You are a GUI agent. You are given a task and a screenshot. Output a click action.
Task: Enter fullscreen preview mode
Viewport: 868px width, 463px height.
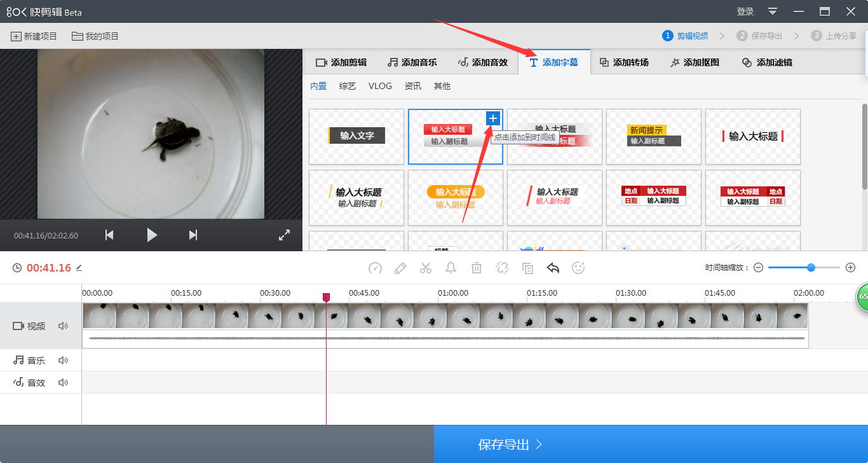pos(284,235)
